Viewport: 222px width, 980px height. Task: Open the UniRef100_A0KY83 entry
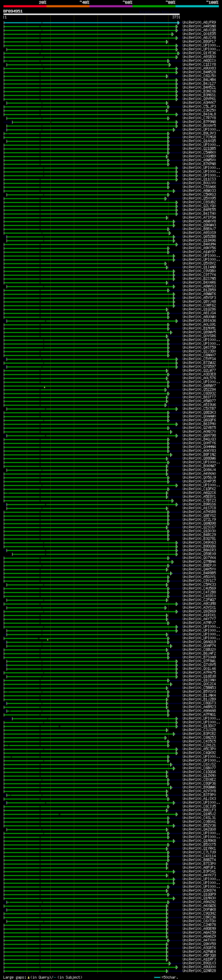click(x=199, y=451)
